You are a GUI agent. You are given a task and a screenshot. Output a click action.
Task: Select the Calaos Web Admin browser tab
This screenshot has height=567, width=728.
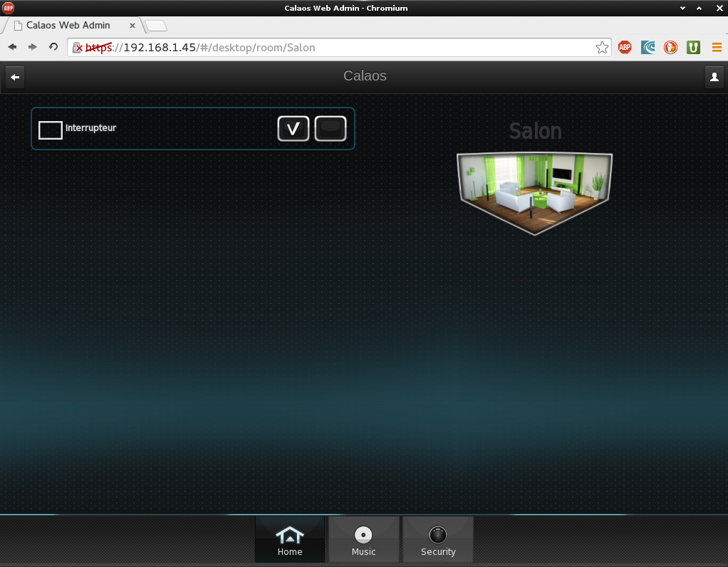(74, 26)
